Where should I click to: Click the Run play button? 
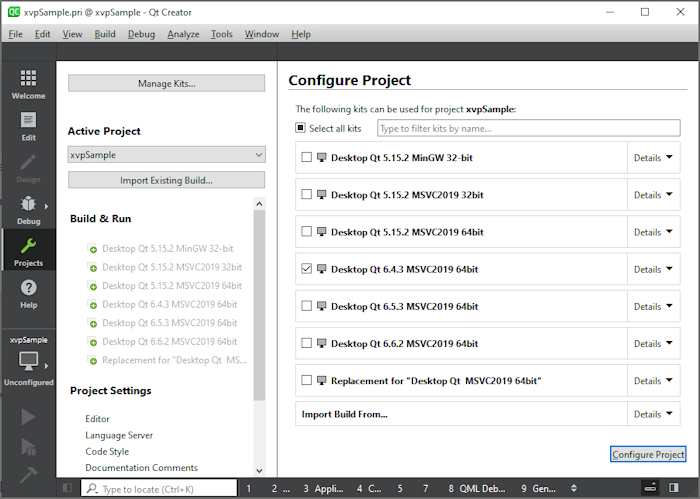[x=28, y=417]
